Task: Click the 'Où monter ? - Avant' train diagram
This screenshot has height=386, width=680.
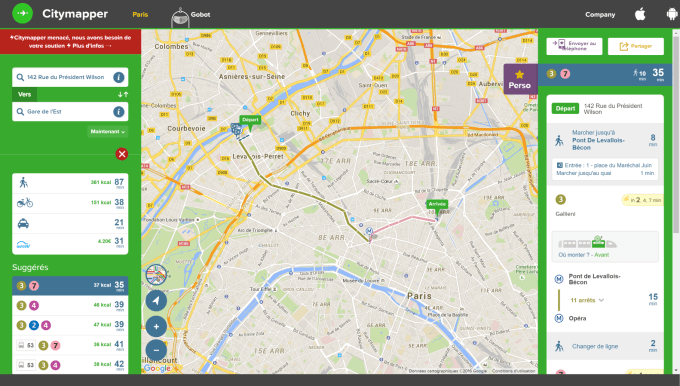Action: point(605,247)
